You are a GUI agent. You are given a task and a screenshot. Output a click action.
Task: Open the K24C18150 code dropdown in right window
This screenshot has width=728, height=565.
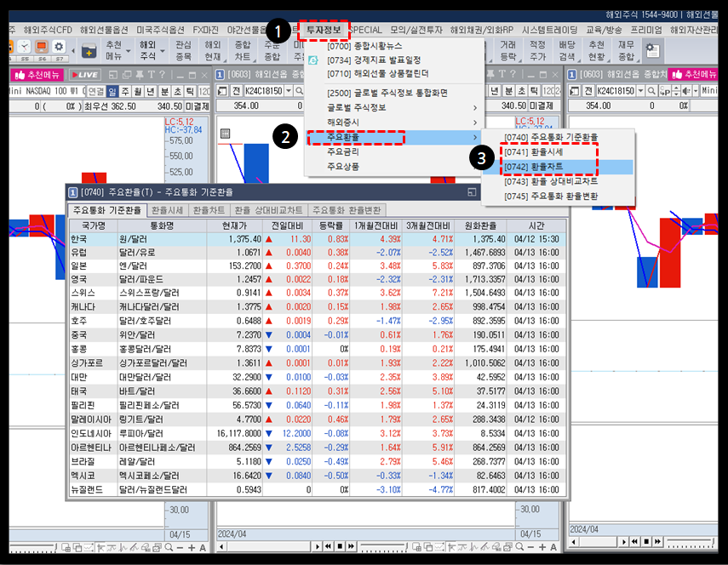click(x=640, y=91)
